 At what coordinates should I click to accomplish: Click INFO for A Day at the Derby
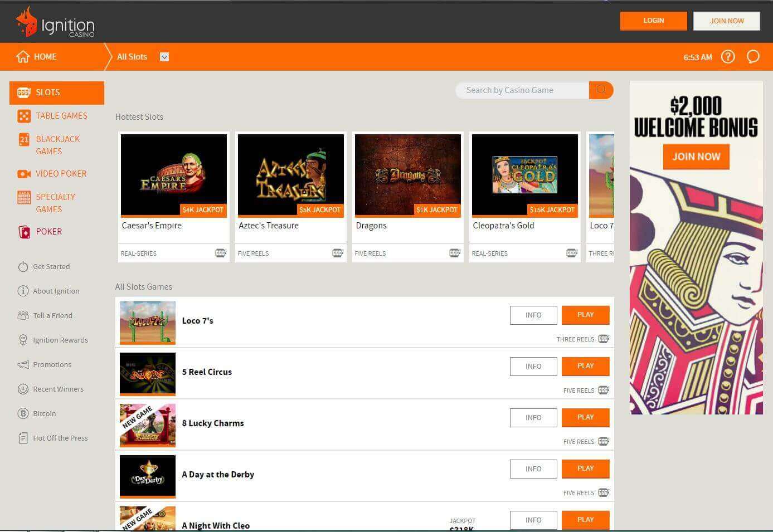pyautogui.click(x=533, y=469)
